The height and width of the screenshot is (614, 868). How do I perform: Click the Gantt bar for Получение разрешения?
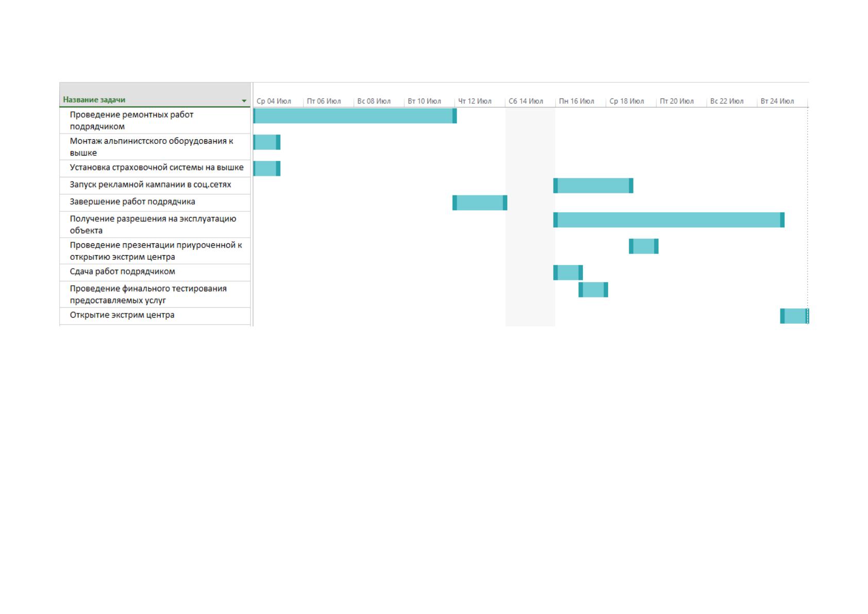pyautogui.click(x=669, y=220)
